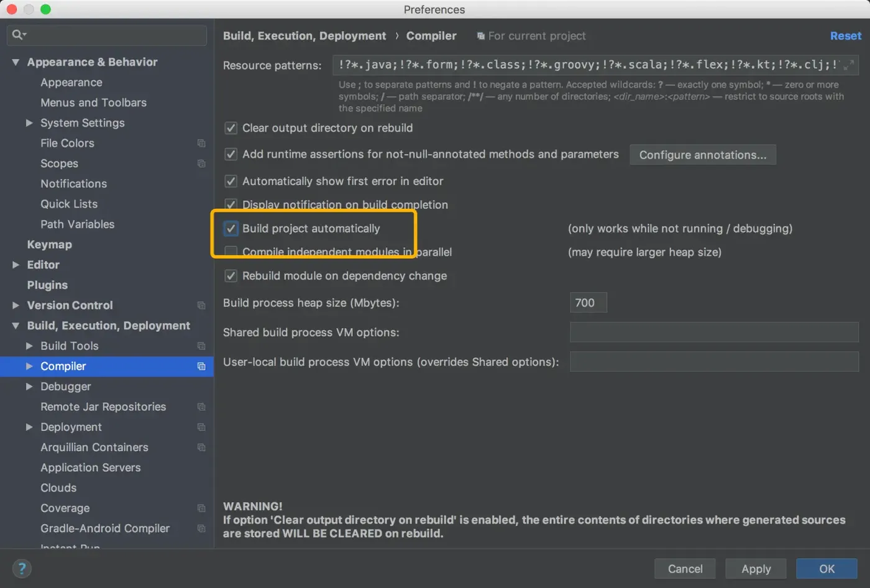The width and height of the screenshot is (870, 588).
Task: Open the Keymap settings page
Action: coord(50,245)
